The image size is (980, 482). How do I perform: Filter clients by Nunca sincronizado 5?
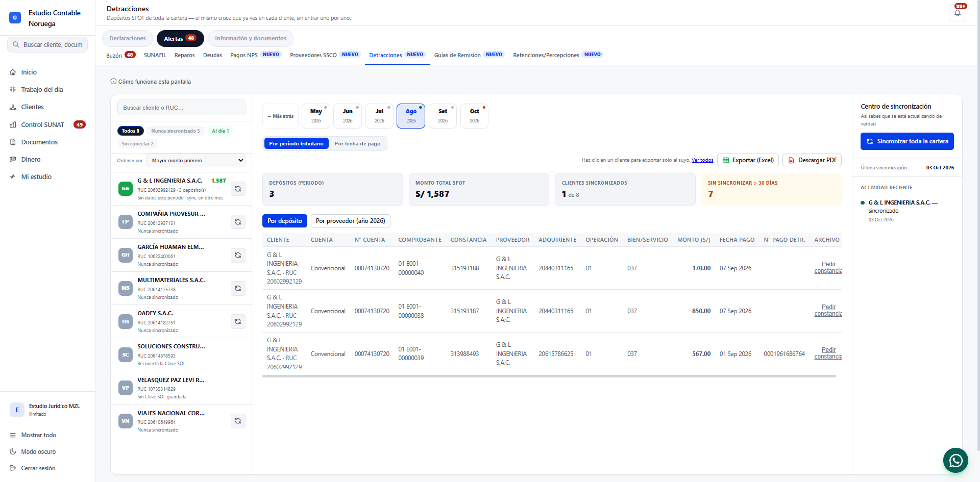click(175, 131)
